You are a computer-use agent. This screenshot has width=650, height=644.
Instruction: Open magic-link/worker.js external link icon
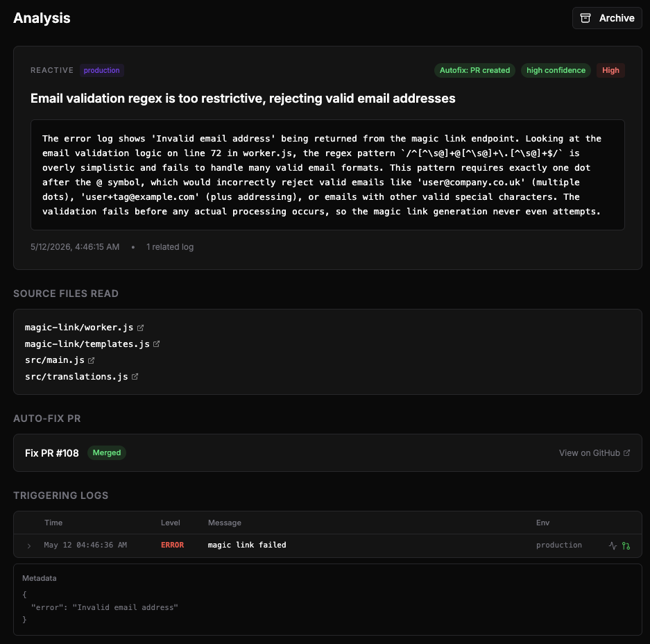tap(141, 328)
